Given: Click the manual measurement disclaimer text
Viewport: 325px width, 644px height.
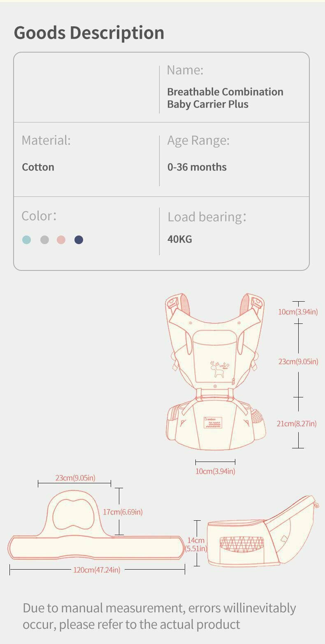Looking at the screenshot, I should (x=159, y=616).
